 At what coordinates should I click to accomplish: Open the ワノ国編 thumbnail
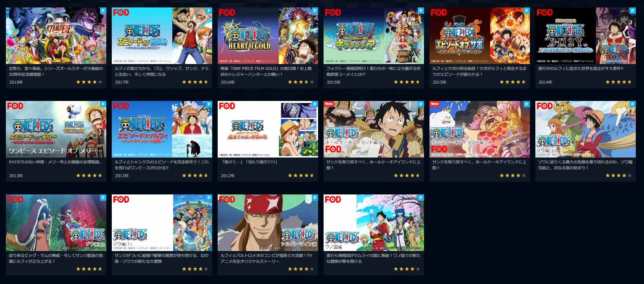pyautogui.click(x=374, y=223)
